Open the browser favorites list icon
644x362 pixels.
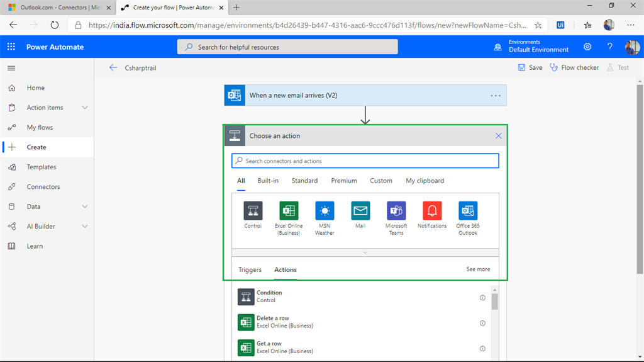coord(588,25)
